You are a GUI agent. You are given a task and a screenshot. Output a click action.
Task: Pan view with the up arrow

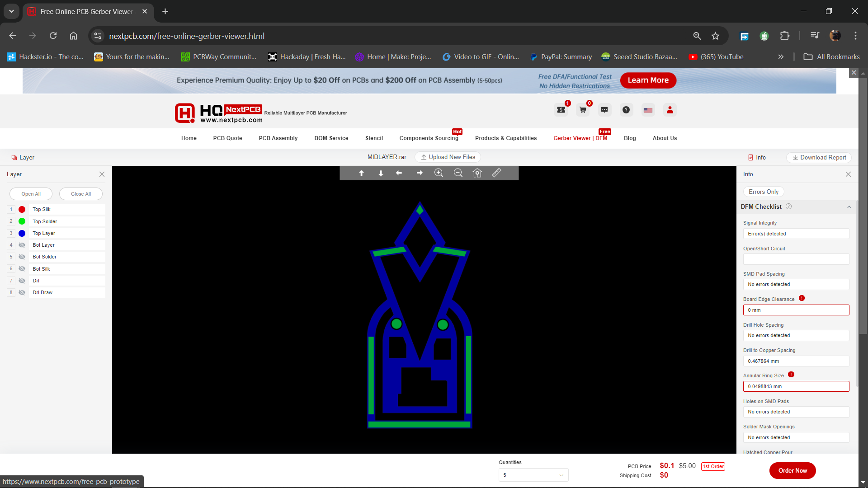361,173
